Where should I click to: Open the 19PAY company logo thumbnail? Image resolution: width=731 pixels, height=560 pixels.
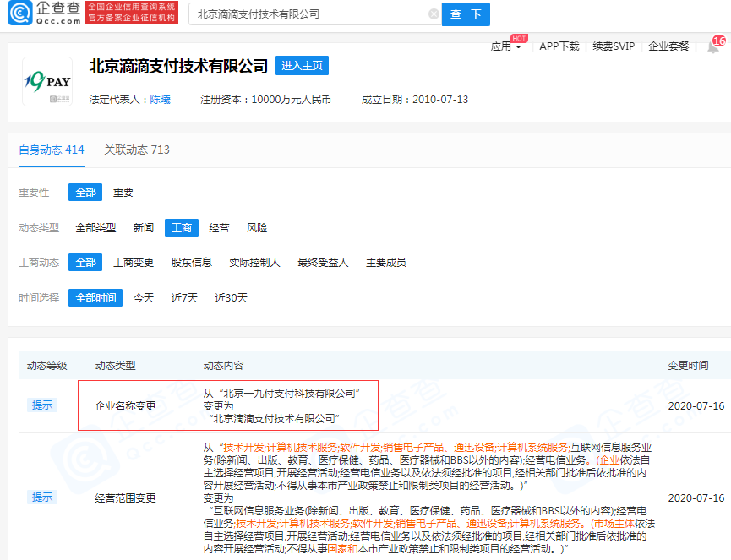47,82
